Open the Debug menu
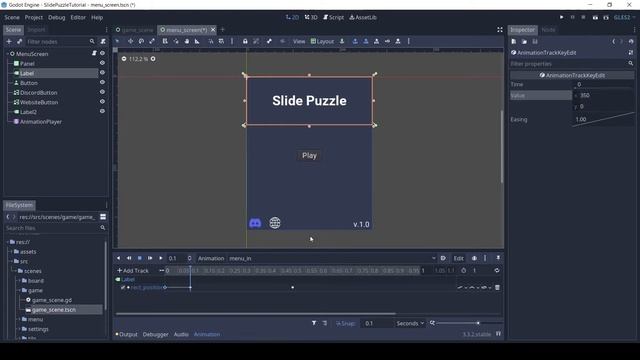The image size is (640, 360). [x=56, y=17]
